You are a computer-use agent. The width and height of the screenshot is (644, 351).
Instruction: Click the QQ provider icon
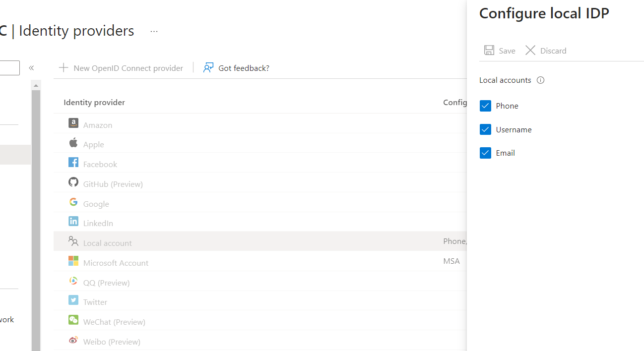pyautogui.click(x=73, y=281)
